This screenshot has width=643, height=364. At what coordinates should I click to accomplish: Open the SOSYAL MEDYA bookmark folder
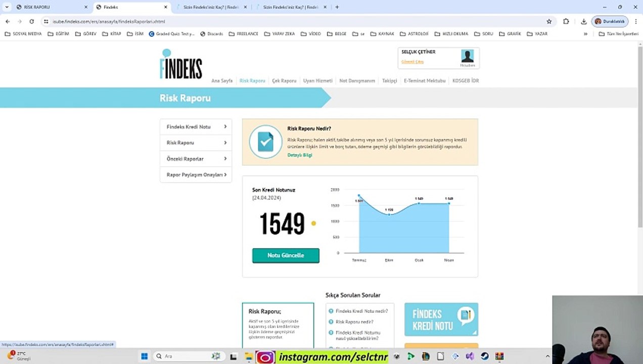click(x=23, y=34)
